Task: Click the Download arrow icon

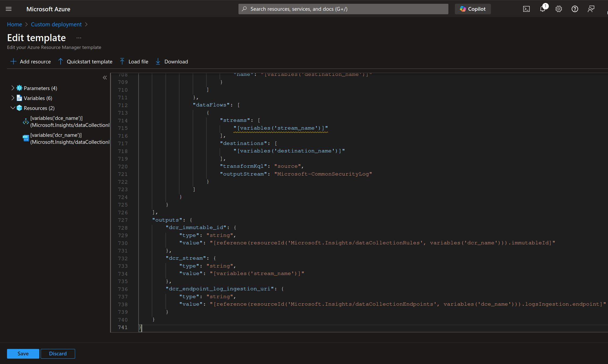Action: click(158, 62)
